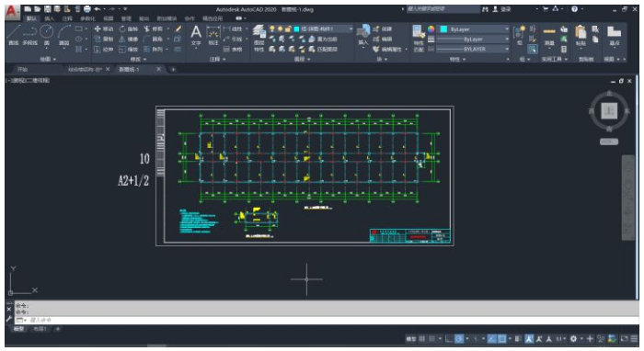
Task: Switch to the Insert ribbon tab
Action: (x=50, y=19)
